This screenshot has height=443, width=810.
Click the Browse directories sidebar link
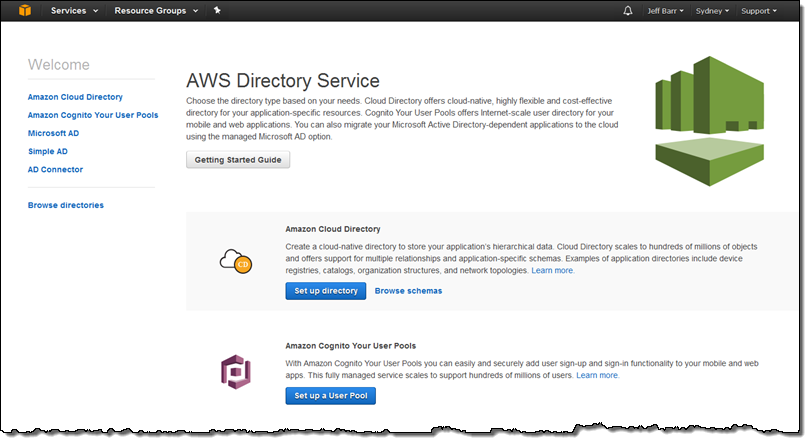(x=65, y=205)
